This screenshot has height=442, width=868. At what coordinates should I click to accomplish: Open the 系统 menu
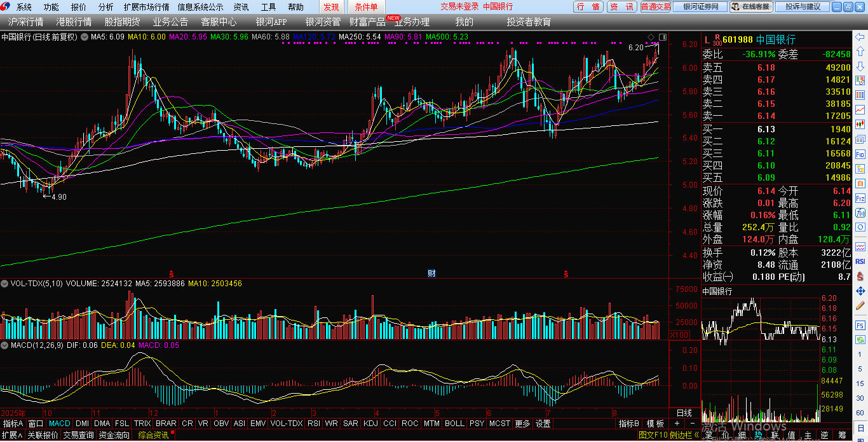(x=24, y=7)
